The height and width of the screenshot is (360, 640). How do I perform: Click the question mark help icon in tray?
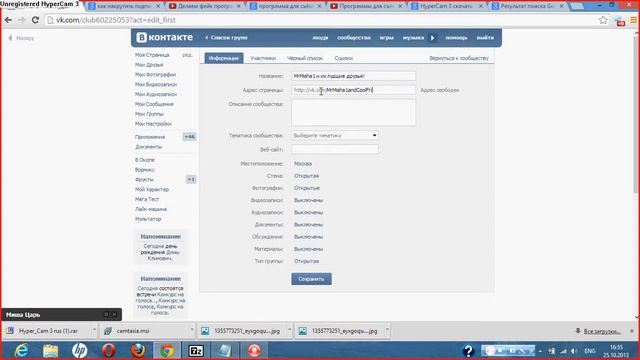click(x=468, y=351)
